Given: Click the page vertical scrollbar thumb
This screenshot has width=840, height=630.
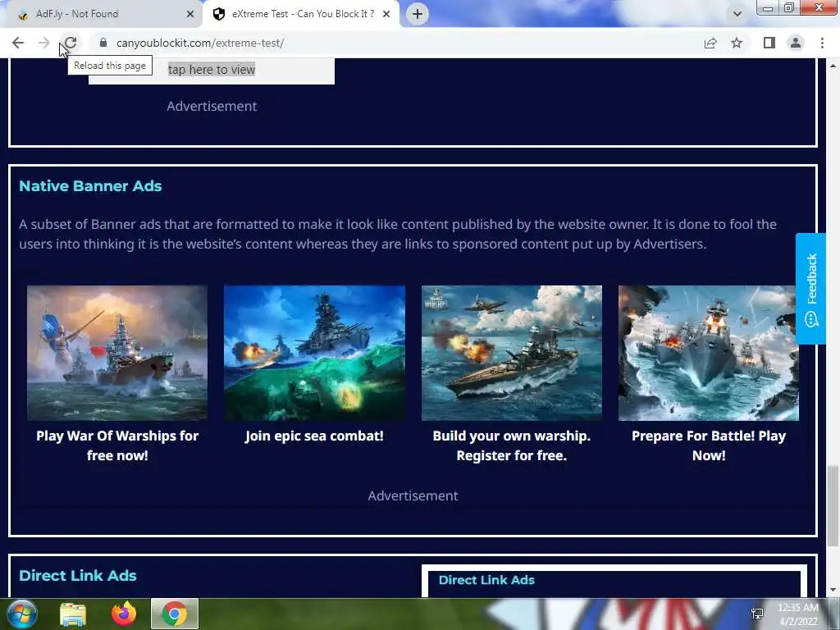Looking at the screenshot, I should click(x=833, y=507).
